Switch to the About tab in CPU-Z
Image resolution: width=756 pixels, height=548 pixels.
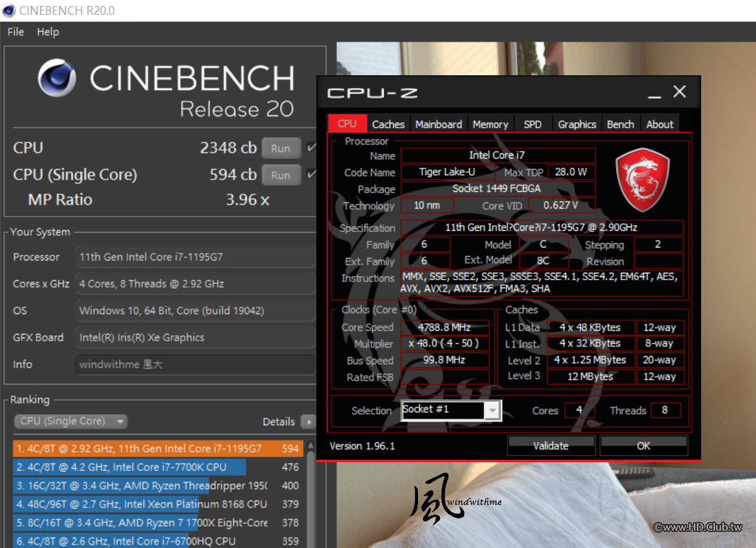(660, 124)
